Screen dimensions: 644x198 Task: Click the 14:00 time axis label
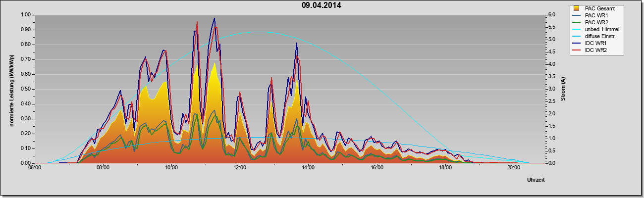(308, 168)
